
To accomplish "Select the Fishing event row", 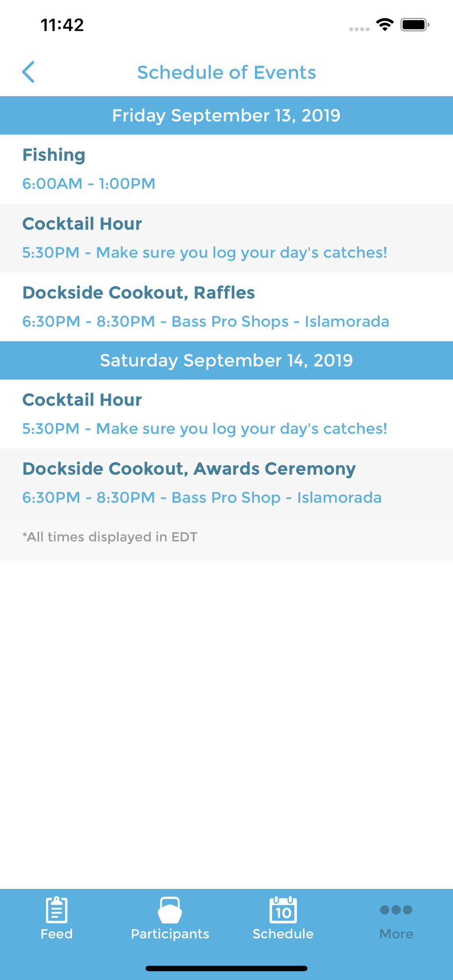I will pyautogui.click(x=226, y=169).
